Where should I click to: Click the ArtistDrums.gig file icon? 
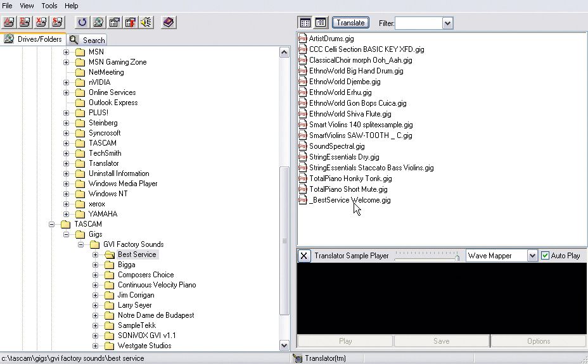pyautogui.click(x=303, y=39)
